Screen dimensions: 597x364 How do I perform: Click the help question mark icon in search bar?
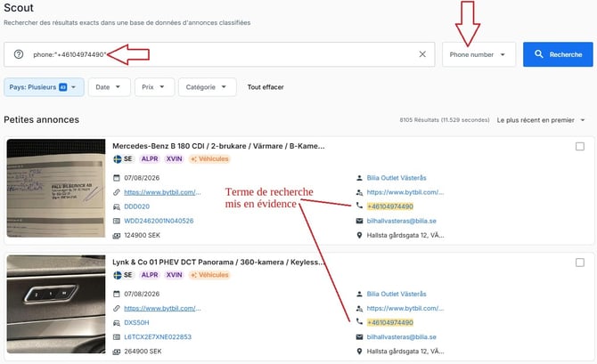pyautogui.click(x=19, y=54)
